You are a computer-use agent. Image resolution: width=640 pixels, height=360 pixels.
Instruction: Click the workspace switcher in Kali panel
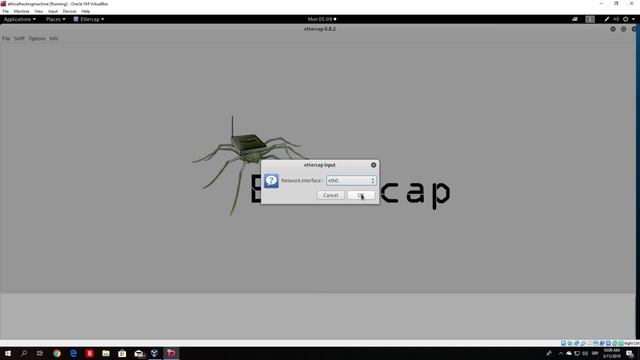coord(590,19)
